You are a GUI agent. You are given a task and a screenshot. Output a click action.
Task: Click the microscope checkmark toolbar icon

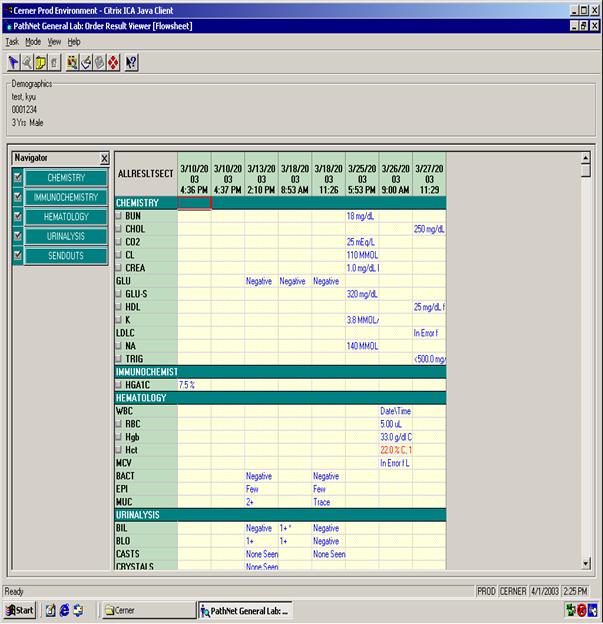point(86,62)
